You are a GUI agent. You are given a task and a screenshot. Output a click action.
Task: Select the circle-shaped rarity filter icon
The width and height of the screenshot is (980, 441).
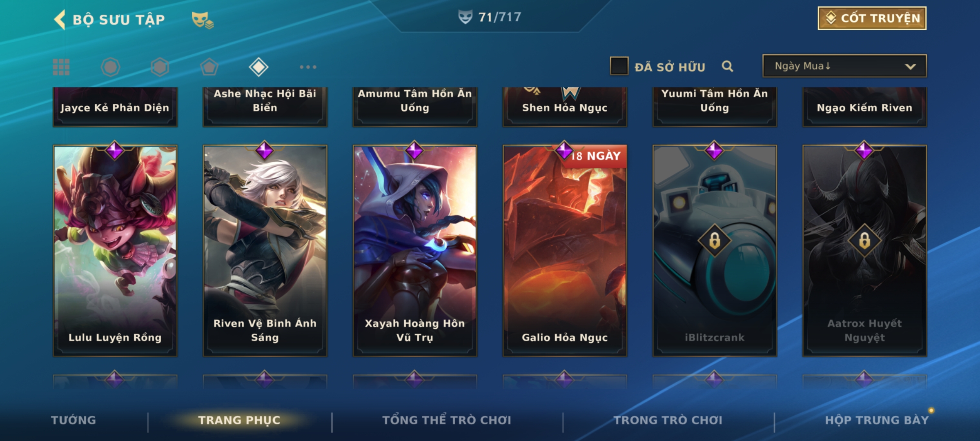(x=111, y=67)
